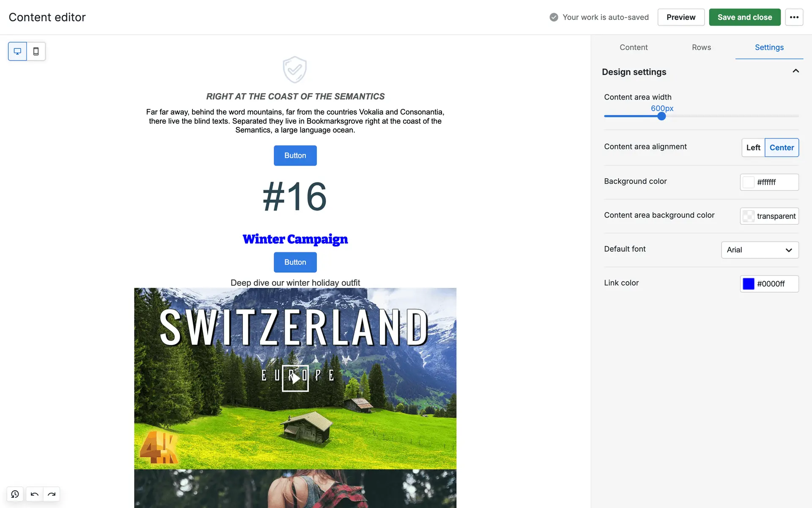
Task: Click the shield checkmark logo image
Action: pos(295,70)
